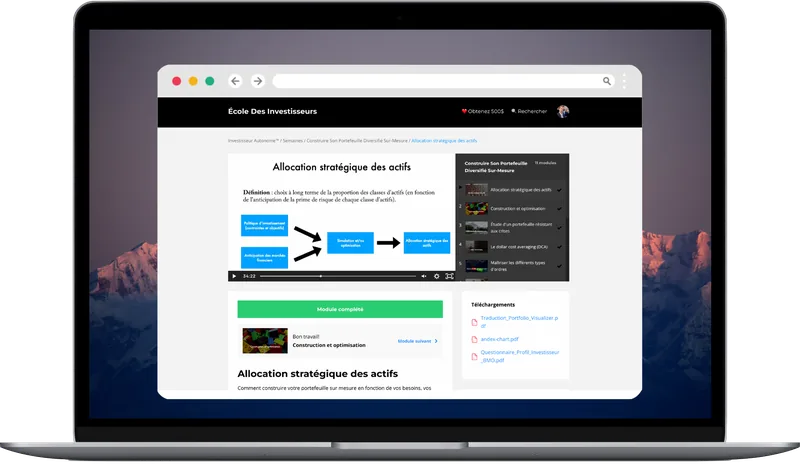800x464 pixels.
Task: Click the Allocation stratégique des actifs breadcrumb
Action: point(444,140)
